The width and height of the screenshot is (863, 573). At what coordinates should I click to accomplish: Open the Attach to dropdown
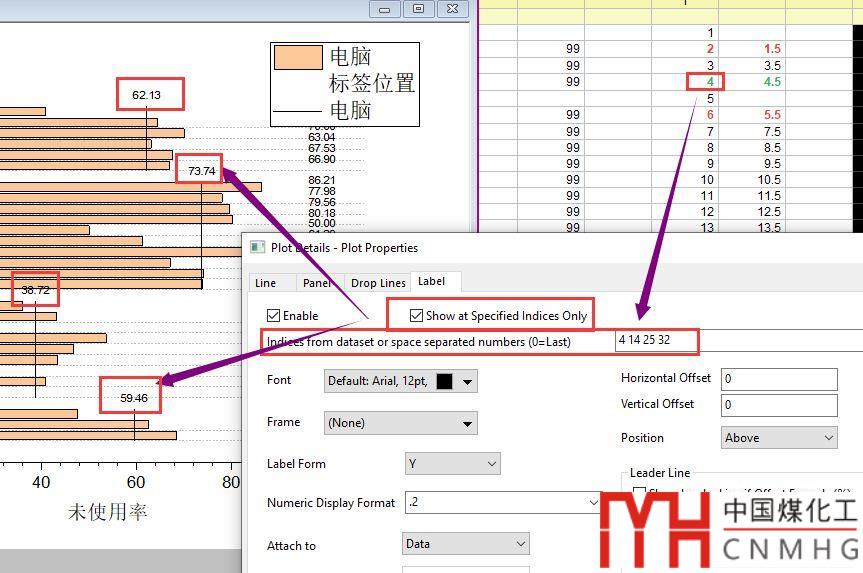pos(520,543)
